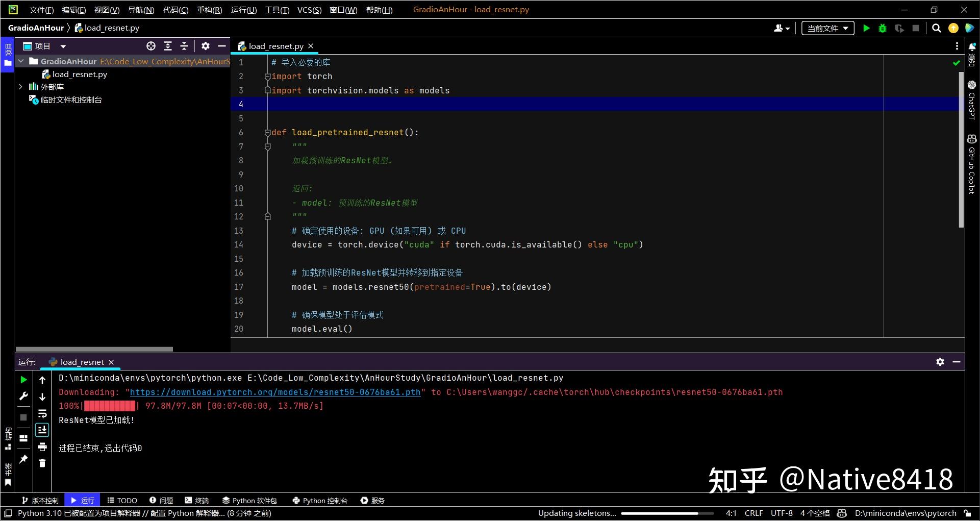Screen dimensions: 980x521
Task: Fold the import block at line 2
Action: [267, 77]
